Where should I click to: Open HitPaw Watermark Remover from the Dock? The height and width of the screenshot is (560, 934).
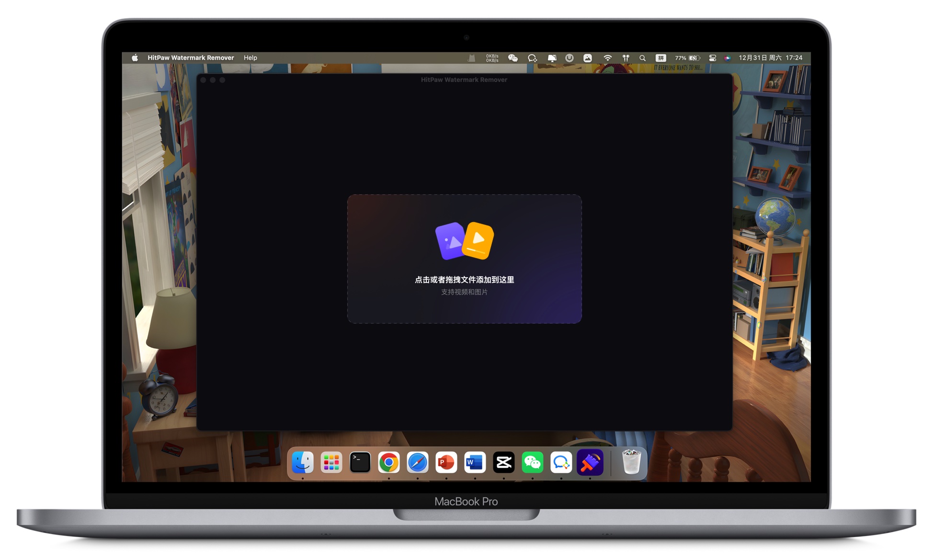(590, 462)
